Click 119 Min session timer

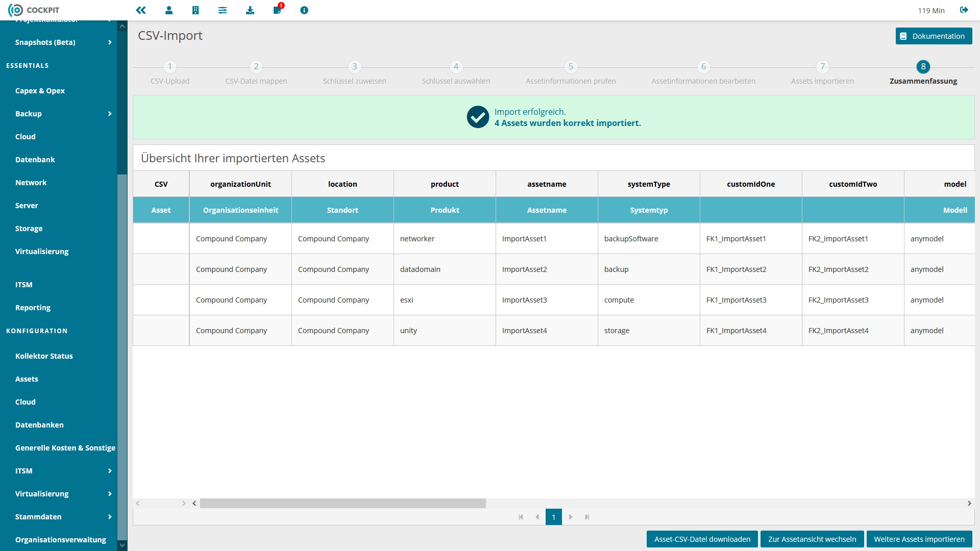pyautogui.click(x=931, y=11)
